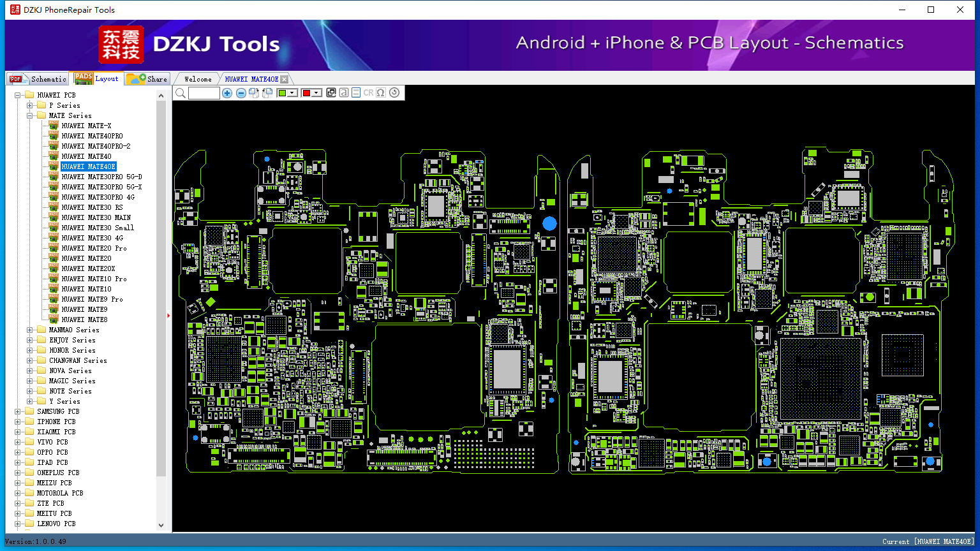980x551 pixels.
Task: Select the ENJOY Series folder
Action: pos(72,340)
